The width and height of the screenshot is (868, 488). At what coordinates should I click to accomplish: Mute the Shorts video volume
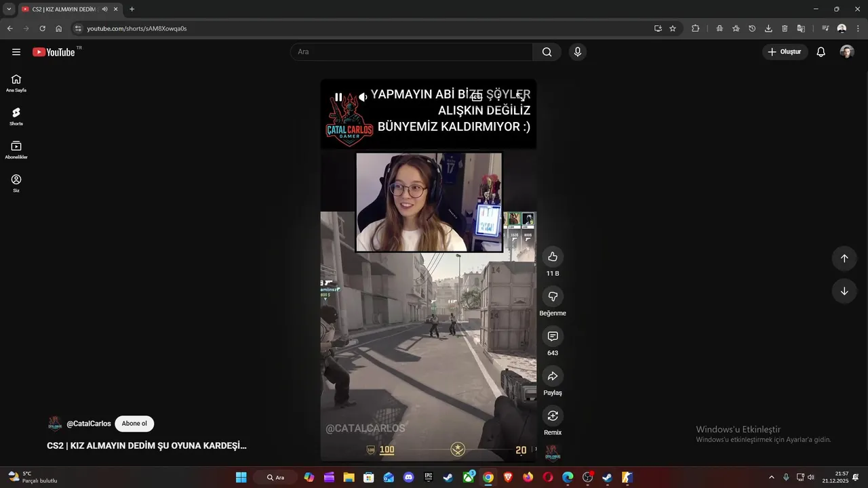(363, 97)
